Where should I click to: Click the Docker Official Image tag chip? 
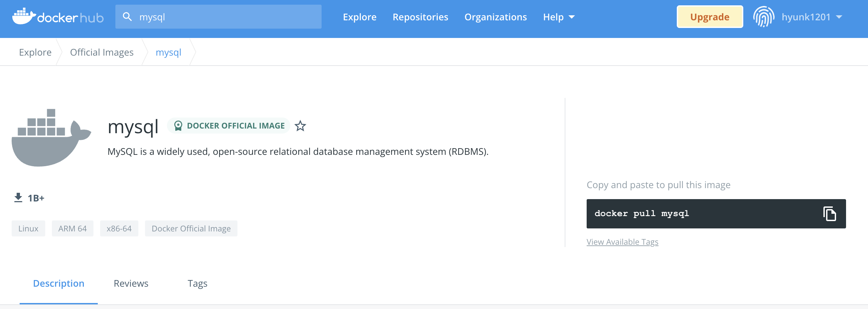point(191,228)
